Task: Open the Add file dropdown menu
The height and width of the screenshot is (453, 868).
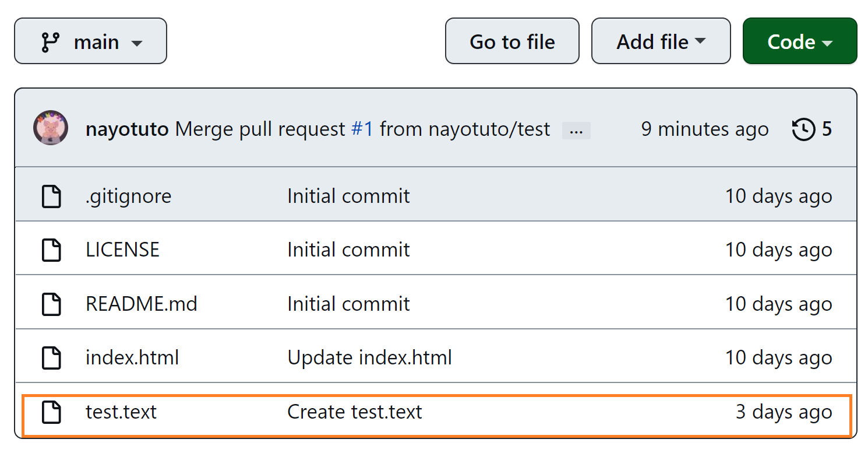Action: click(x=661, y=41)
